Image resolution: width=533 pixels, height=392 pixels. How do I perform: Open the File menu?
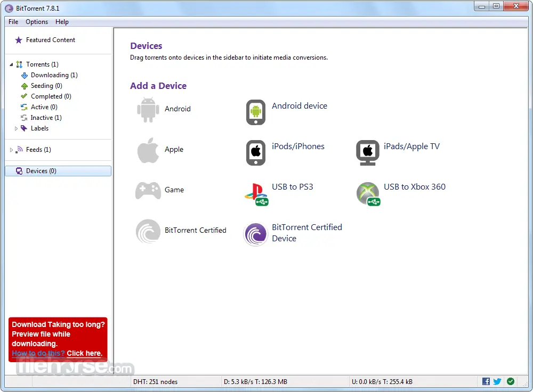click(13, 22)
